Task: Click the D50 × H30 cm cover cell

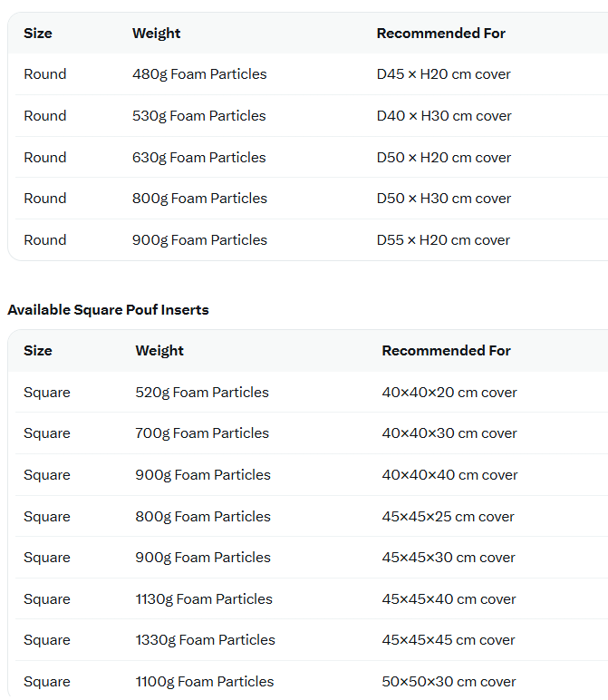Action: click(x=444, y=199)
